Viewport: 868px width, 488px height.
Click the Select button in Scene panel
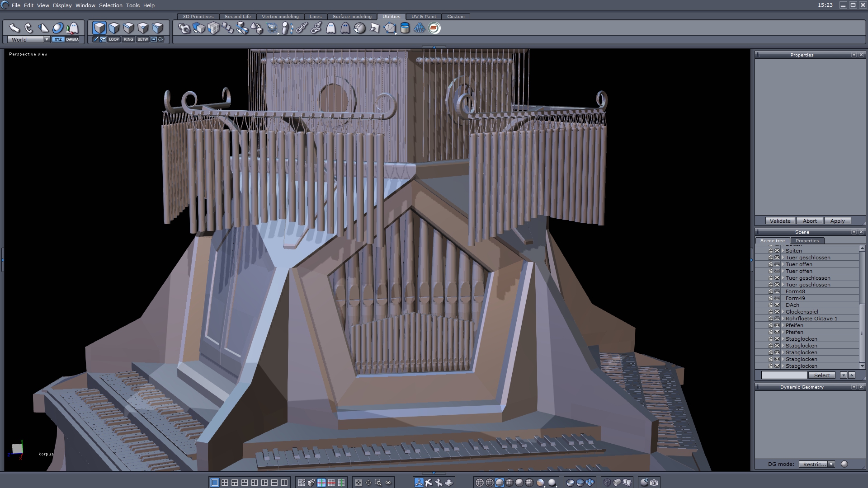821,375
